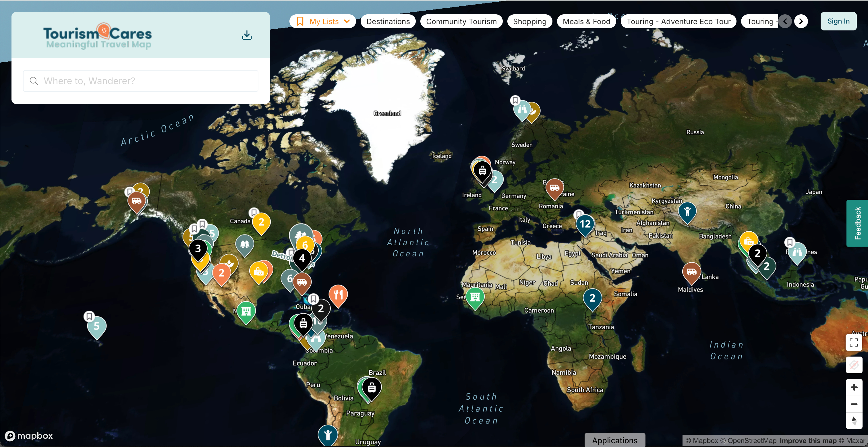Open the Feedback tab on the right edge
The height and width of the screenshot is (447, 868).
pyautogui.click(x=858, y=223)
